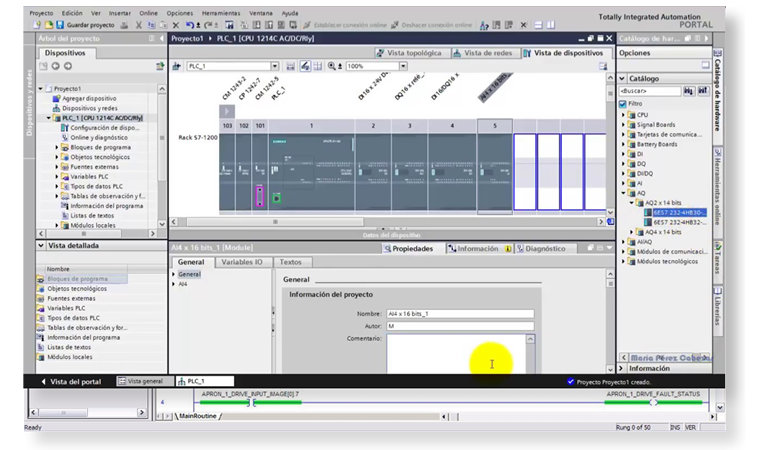Viewport: 768px width, 450px height.
Task: Select Variables PLC in Vista detallada list
Action: 66,308
